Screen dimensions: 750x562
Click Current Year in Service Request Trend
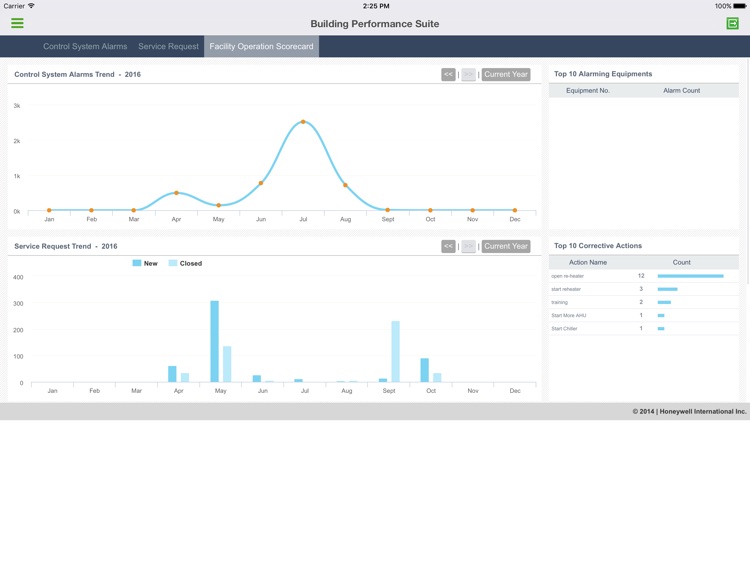[x=506, y=246]
